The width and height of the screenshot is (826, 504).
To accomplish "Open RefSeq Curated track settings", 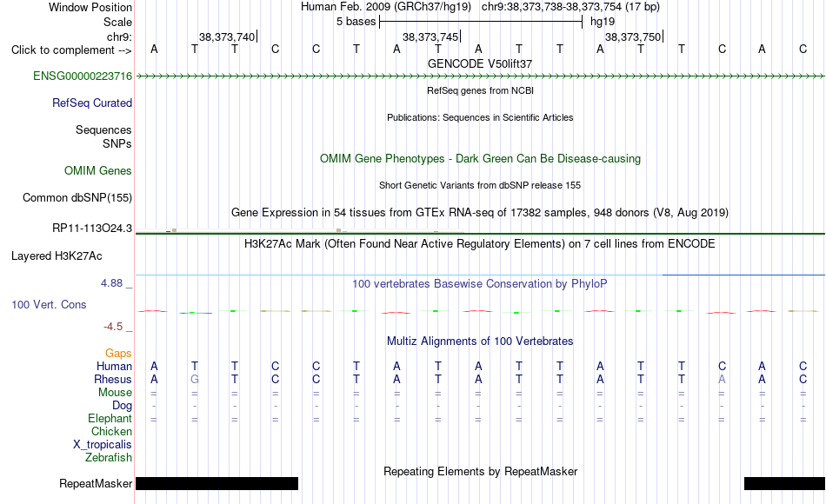I will (x=92, y=103).
